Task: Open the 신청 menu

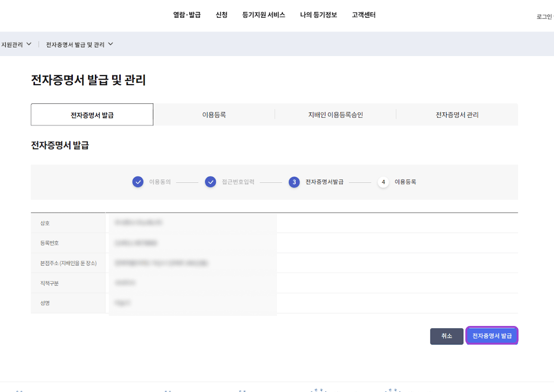Action: tap(221, 15)
